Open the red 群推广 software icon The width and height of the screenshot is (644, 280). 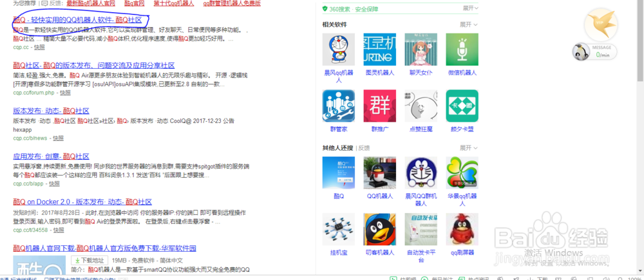pos(379,106)
